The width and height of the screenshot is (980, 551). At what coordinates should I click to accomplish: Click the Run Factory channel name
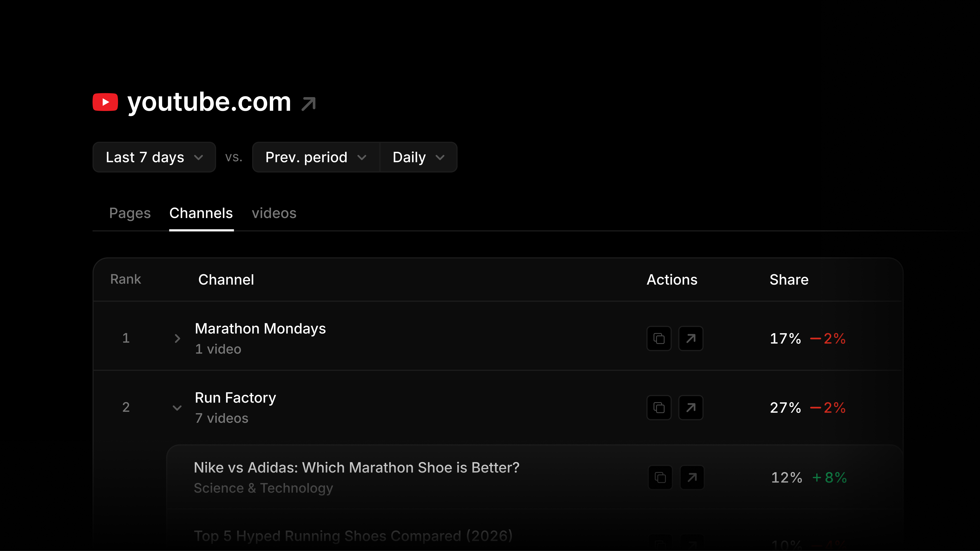[x=236, y=398]
